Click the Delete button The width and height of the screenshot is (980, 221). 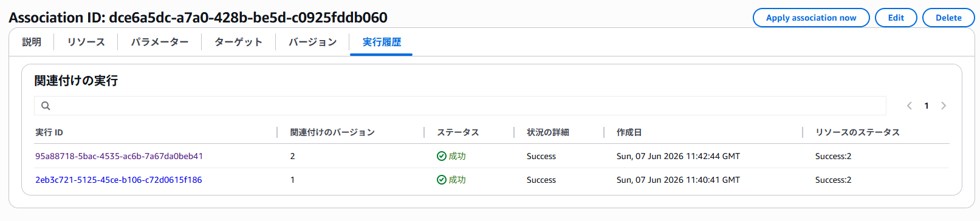(x=948, y=18)
